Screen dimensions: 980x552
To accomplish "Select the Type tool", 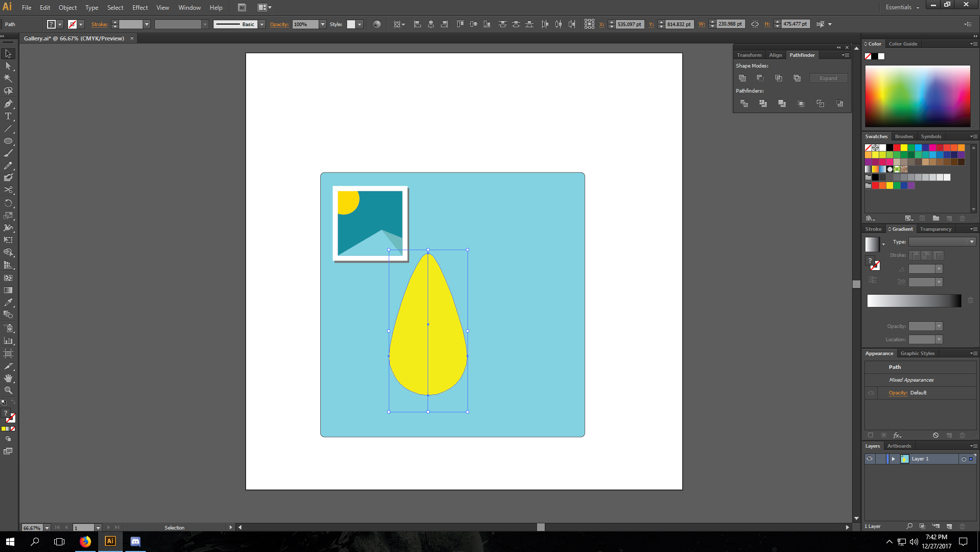I will (x=8, y=116).
